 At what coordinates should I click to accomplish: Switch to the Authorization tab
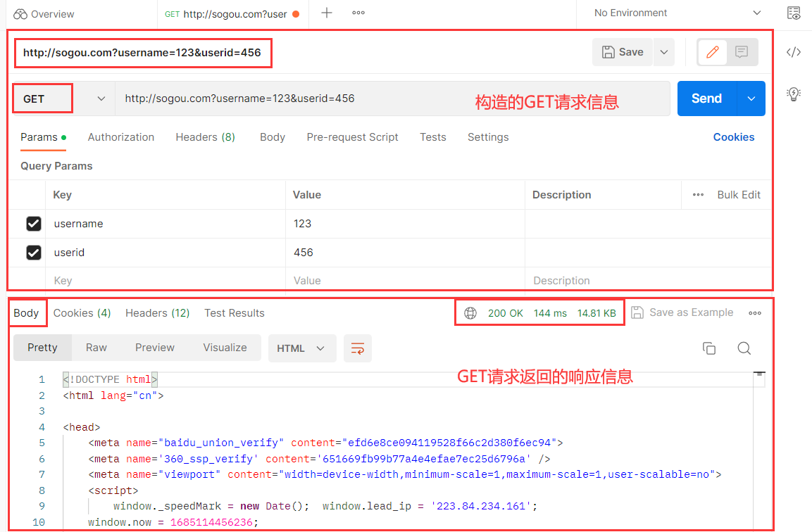(x=120, y=137)
